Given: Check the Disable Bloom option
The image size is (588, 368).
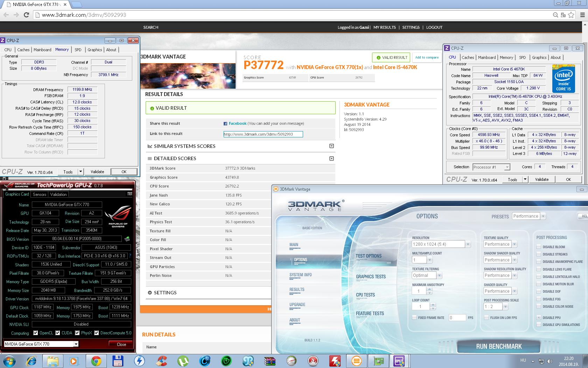Looking at the screenshot, I should 539,247.
